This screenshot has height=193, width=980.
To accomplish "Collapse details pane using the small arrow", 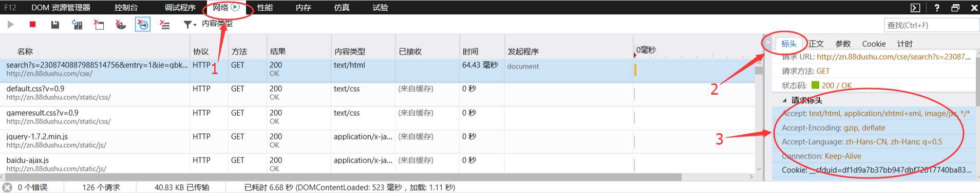I will (x=767, y=43).
